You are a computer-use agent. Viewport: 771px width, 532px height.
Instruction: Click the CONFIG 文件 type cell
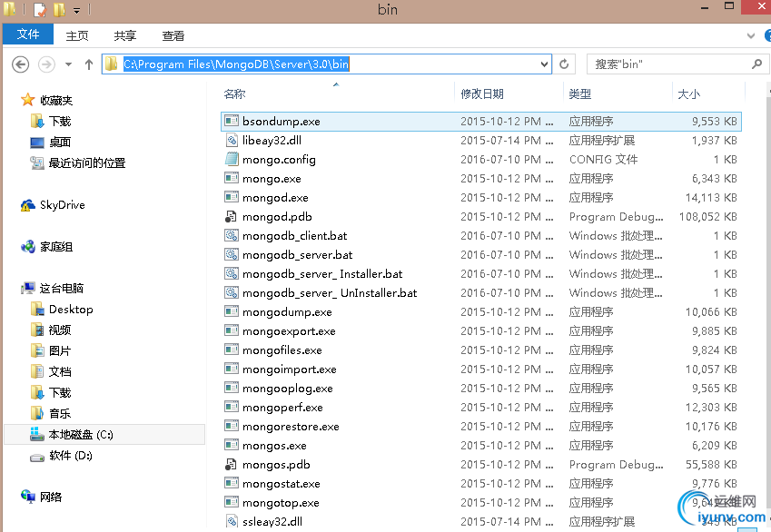(x=603, y=159)
